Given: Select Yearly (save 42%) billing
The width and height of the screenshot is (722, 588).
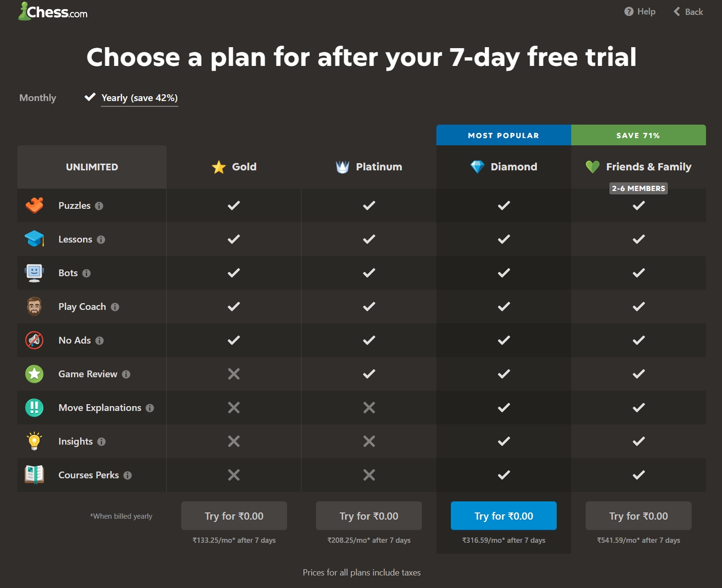Looking at the screenshot, I should tap(139, 98).
